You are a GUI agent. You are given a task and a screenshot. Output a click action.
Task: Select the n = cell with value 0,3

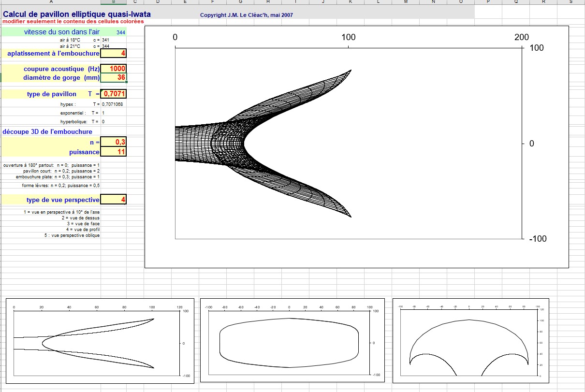[x=113, y=142]
